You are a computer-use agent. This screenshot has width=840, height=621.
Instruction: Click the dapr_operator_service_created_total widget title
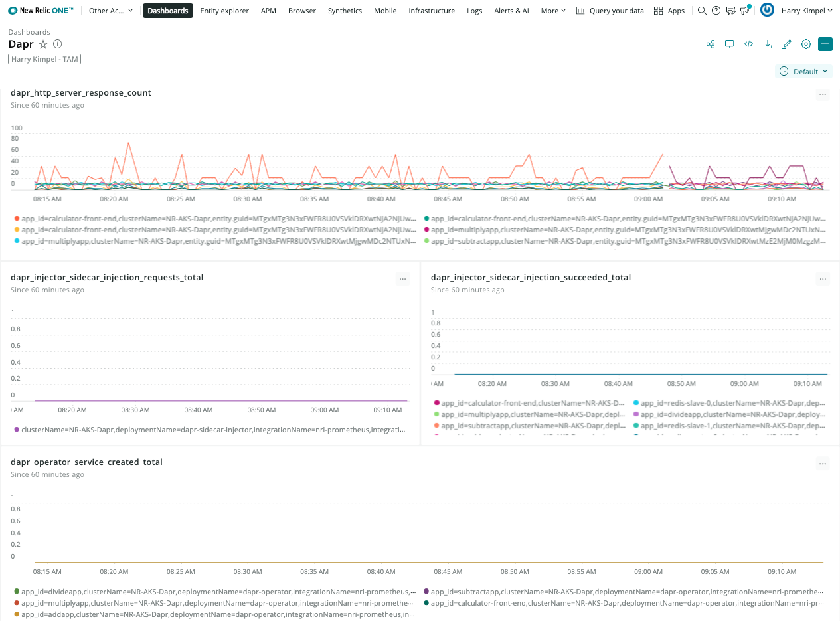point(86,462)
